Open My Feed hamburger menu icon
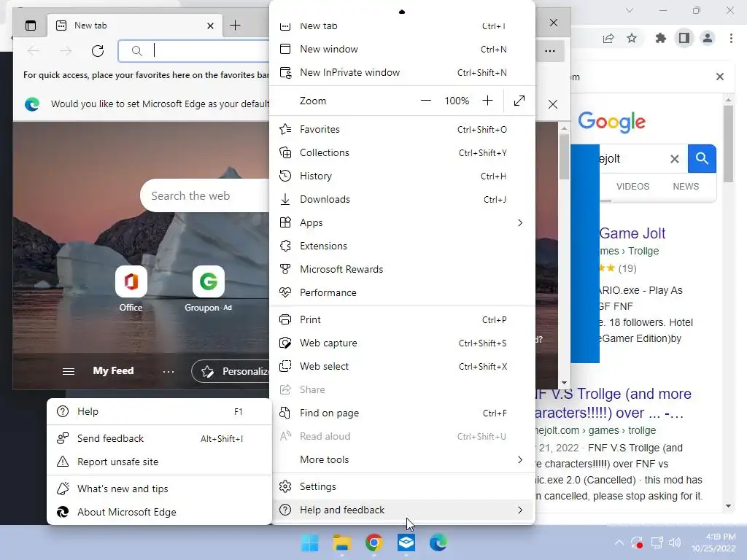The width and height of the screenshot is (747, 560). coord(68,371)
